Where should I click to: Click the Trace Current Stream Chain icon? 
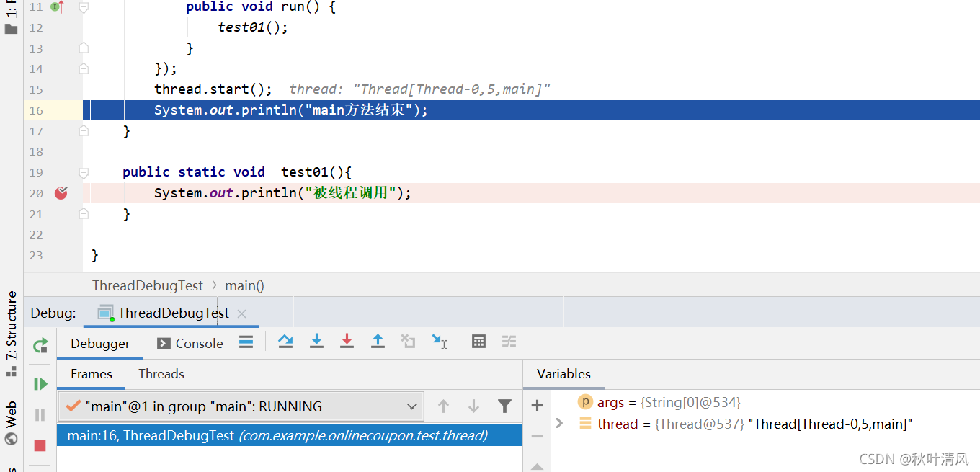509,342
